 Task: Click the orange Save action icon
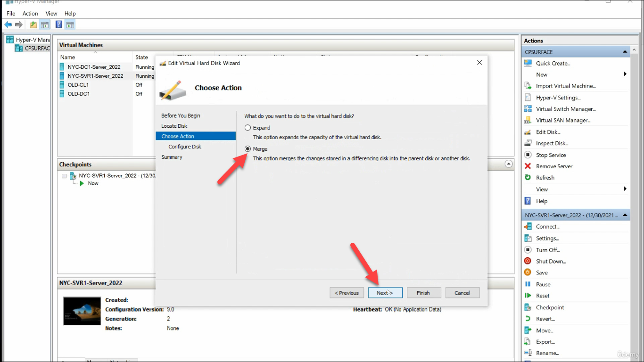(528, 272)
